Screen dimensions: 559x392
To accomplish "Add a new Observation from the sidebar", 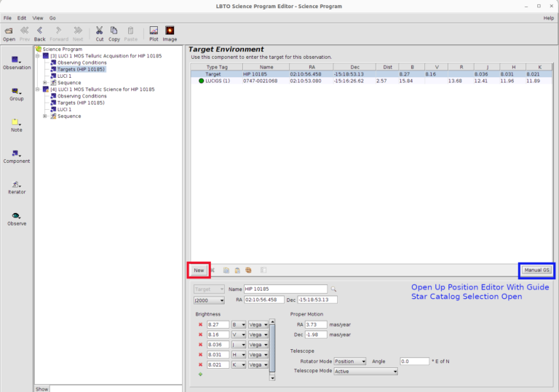I will [x=16, y=60].
